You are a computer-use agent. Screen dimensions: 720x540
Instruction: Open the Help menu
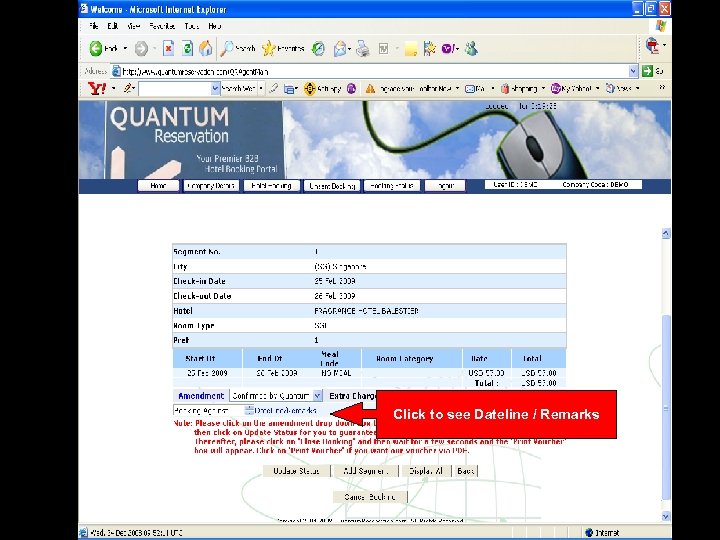pos(214,26)
